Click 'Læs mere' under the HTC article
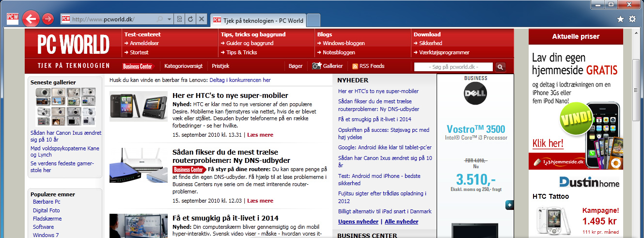This screenshot has height=238, width=644. [x=260, y=135]
